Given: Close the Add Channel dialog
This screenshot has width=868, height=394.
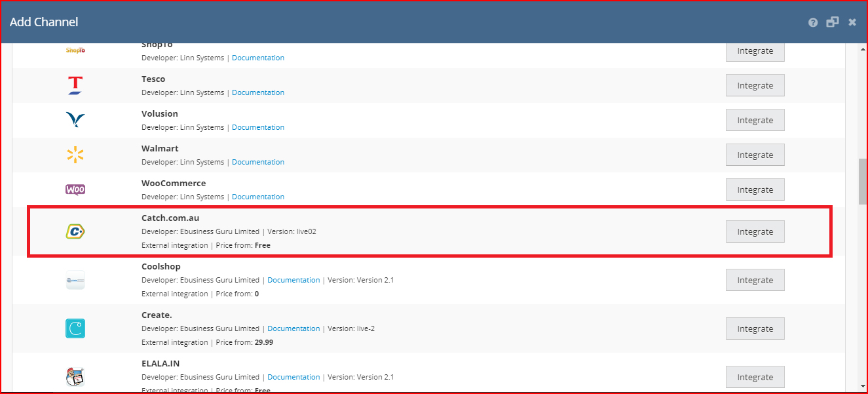Looking at the screenshot, I should tap(852, 22).
